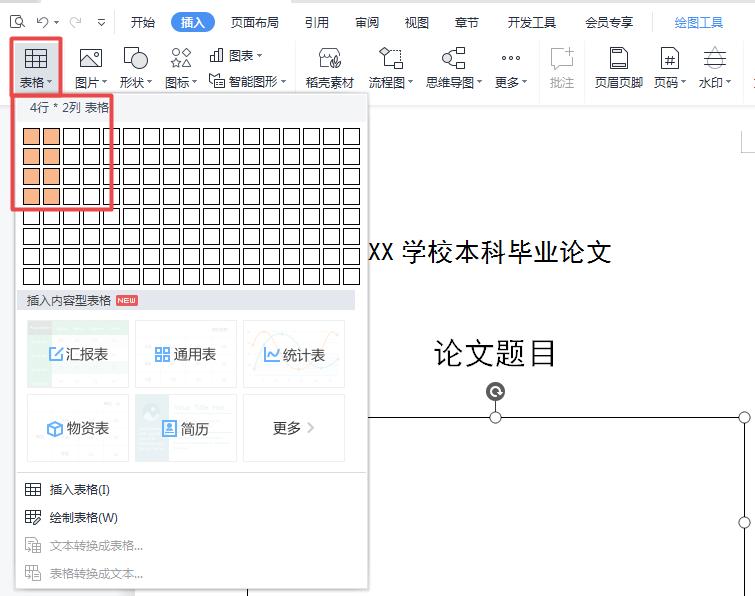Viewport: 755px width, 596px height.
Task: Select the 统计表 template thumbnail
Action: [294, 355]
